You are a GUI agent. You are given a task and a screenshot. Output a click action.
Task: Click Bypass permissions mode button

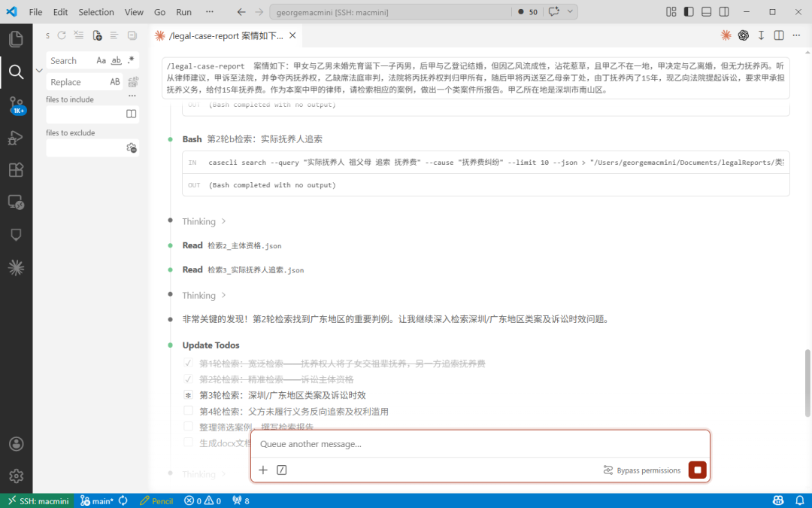pos(642,470)
